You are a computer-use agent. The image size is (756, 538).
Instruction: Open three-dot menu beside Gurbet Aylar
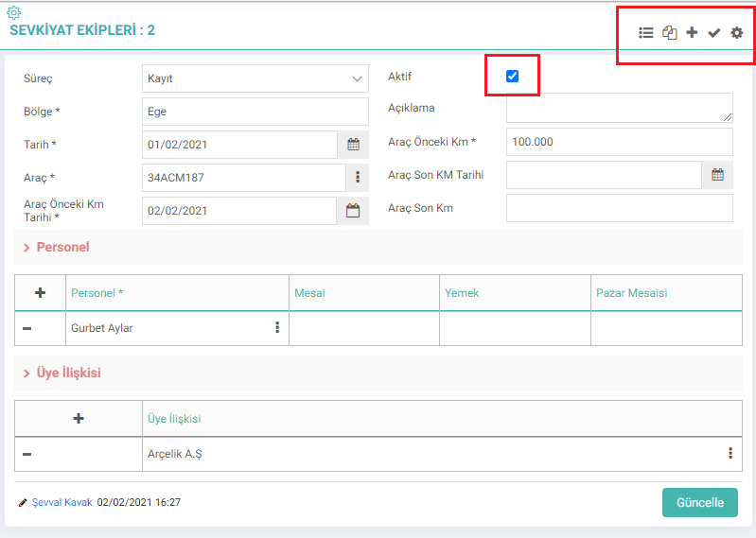[277, 327]
